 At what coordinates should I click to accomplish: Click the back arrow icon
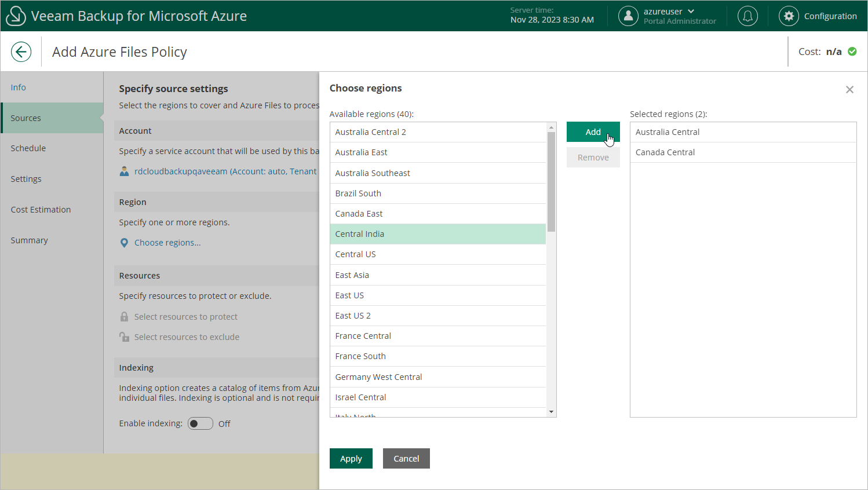pos(21,52)
